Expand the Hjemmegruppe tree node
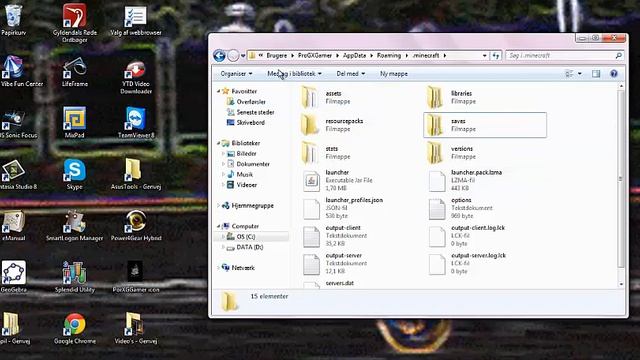Viewport: 640px width, 360px height. [x=219, y=206]
